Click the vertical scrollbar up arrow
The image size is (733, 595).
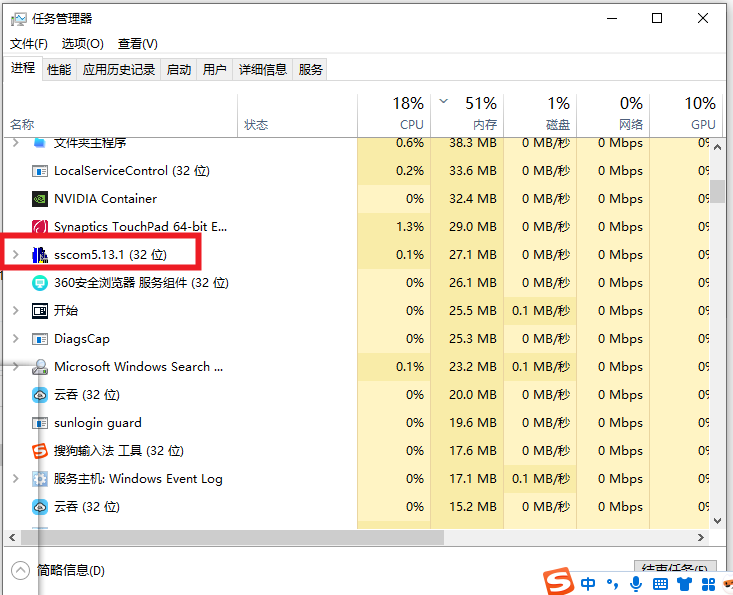[x=717, y=147]
